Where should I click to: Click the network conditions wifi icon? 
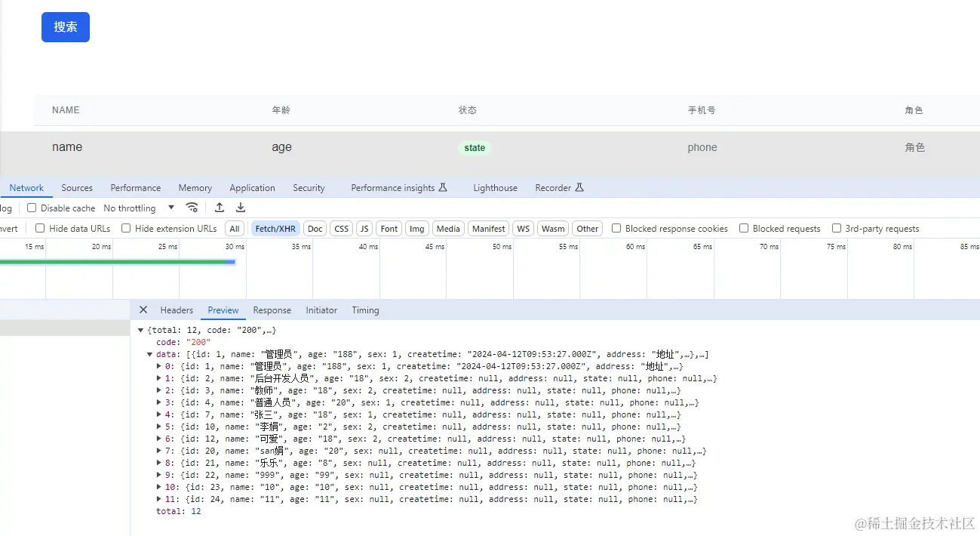tap(192, 208)
